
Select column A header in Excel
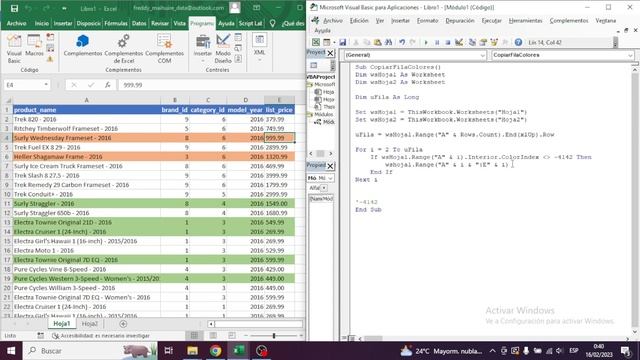(x=86, y=100)
